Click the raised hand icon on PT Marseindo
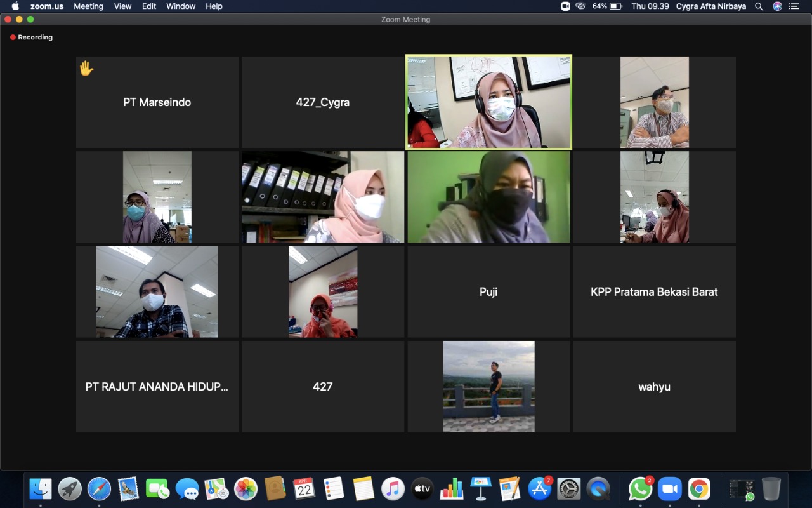 pos(86,69)
